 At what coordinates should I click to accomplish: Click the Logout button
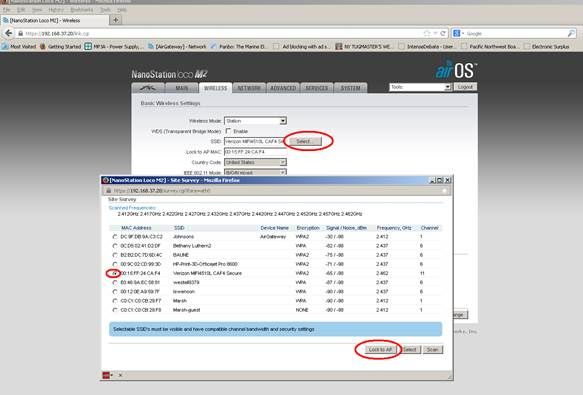(x=465, y=87)
